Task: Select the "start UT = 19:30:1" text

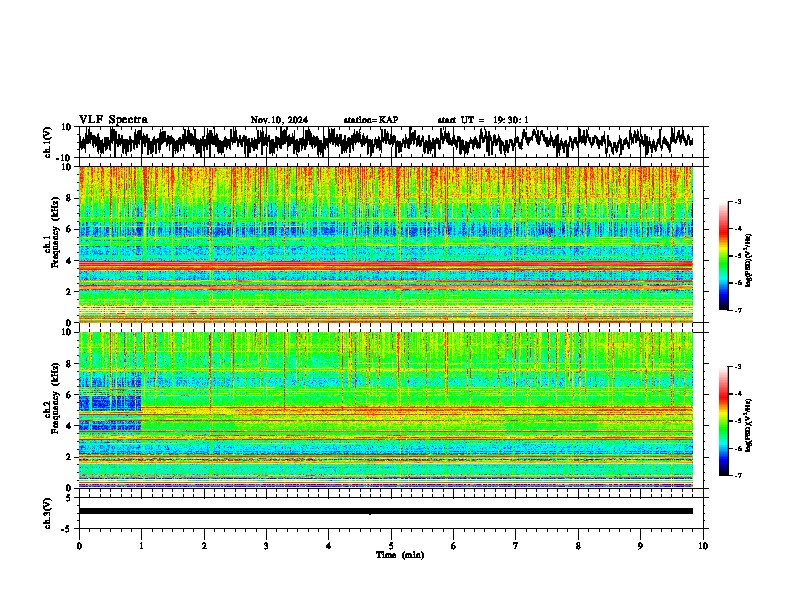Action: click(483, 120)
